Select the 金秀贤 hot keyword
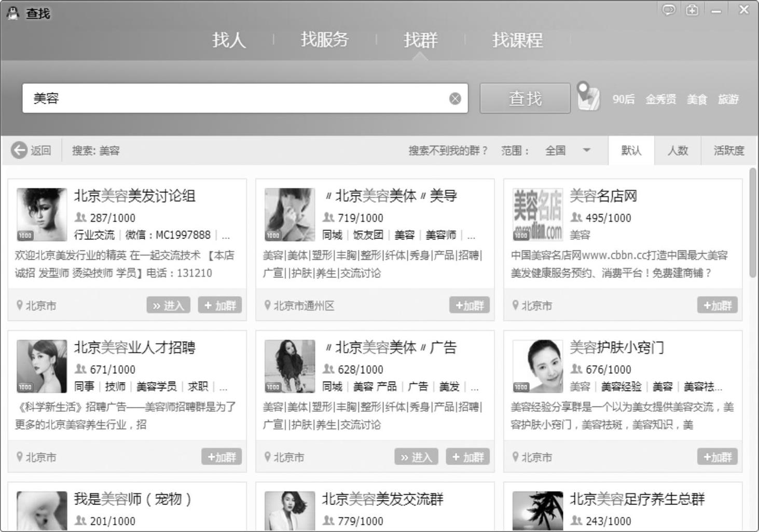Image resolution: width=759 pixels, height=532 pixels. coord(661,99)
